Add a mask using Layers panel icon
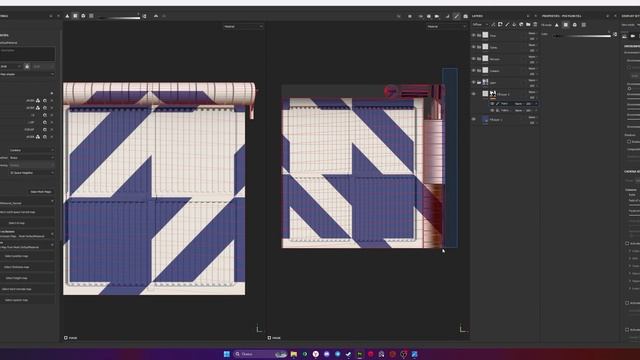Viewport: 640px width, 360px height. tap(500, 25)
